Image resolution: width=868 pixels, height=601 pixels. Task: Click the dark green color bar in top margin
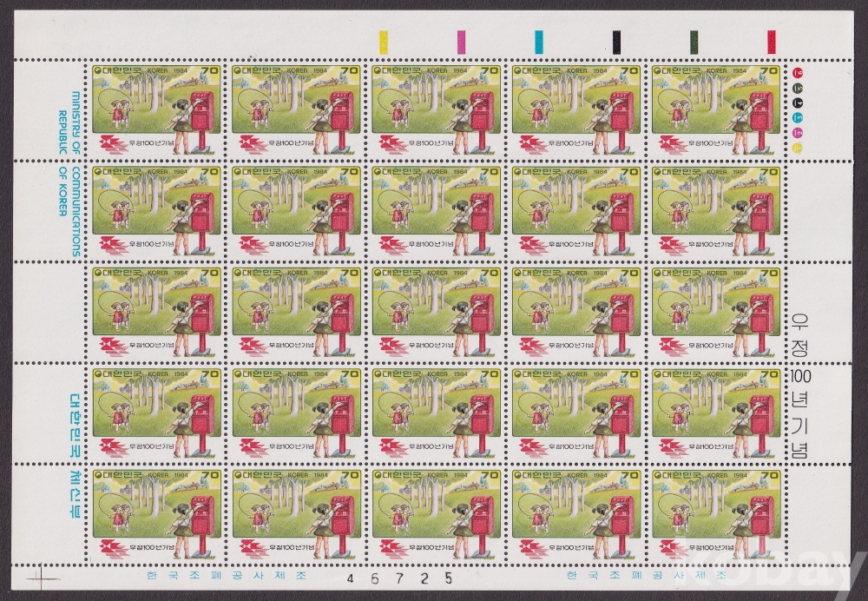coord(694,41)
